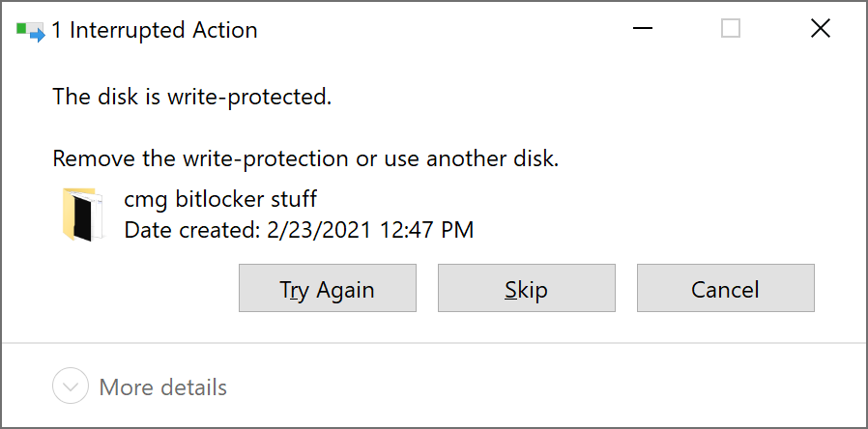Click the file transfer icon in title bar
This screenshot has height=429, width=868.
(x=30, y=31)
